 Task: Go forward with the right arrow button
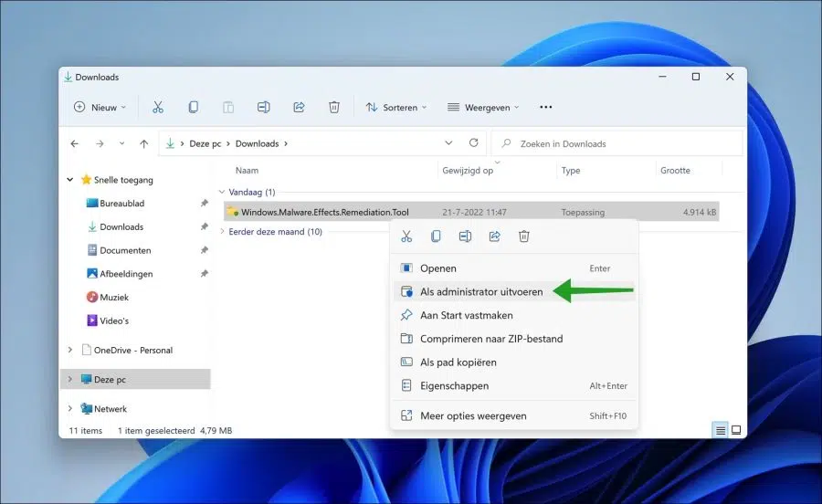point(100,143)
